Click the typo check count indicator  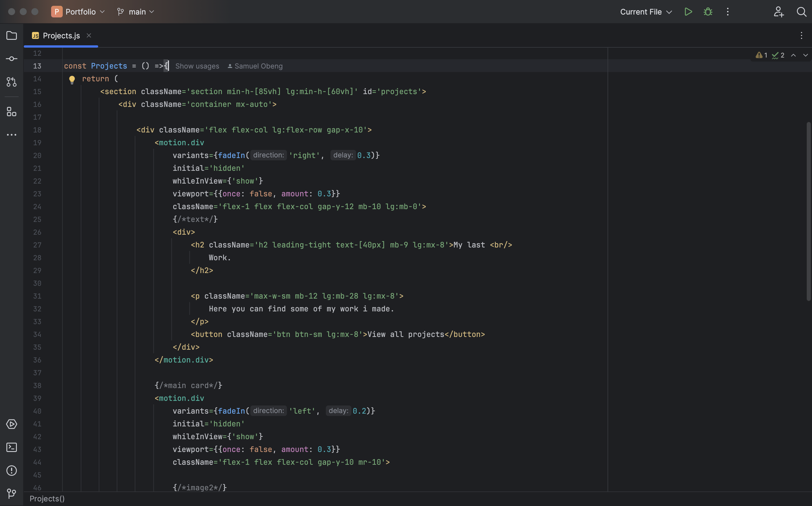pos(778,55)
